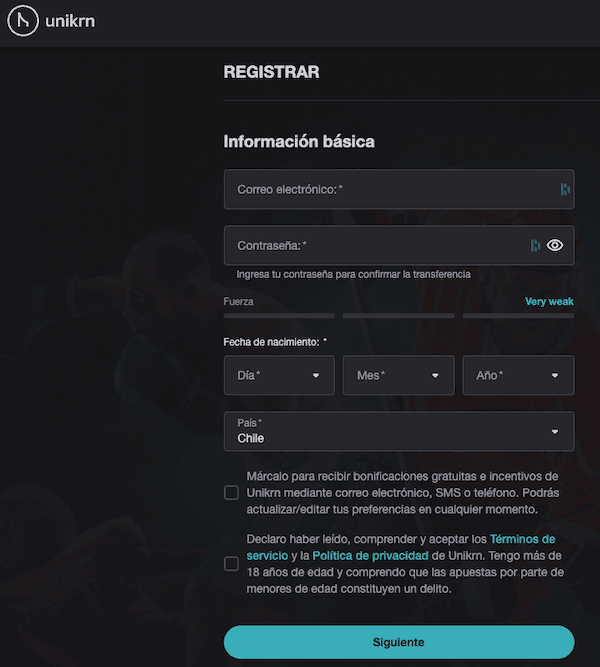Click the unikrn wordmark text
The width and height of the screenshot is (600, 667).
point(70,21)
